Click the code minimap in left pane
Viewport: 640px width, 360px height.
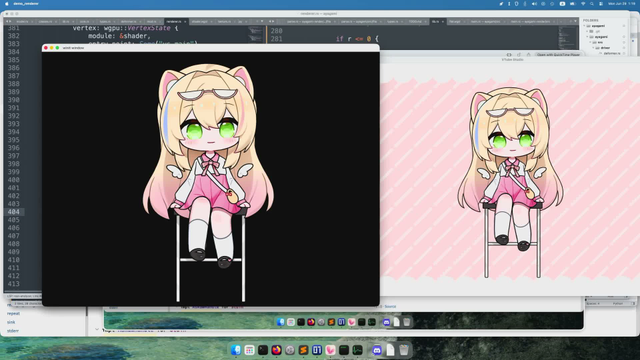(x=256, y=35)
